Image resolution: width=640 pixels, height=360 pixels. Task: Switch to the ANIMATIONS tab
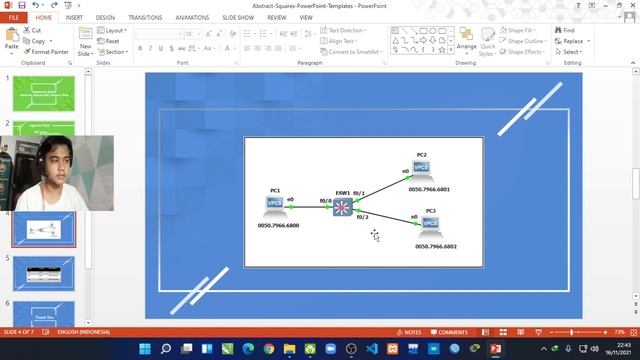click(x=192, y=18)
